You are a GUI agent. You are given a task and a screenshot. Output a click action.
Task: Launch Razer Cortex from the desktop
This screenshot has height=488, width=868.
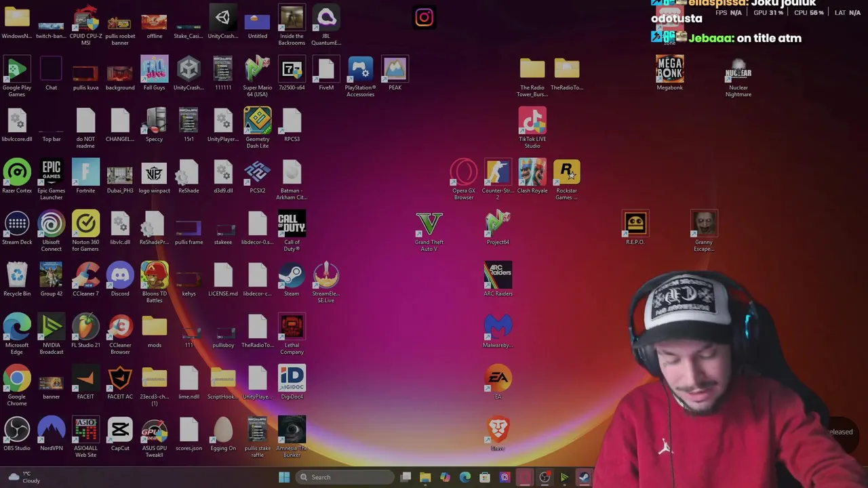(x=17, y=176)
